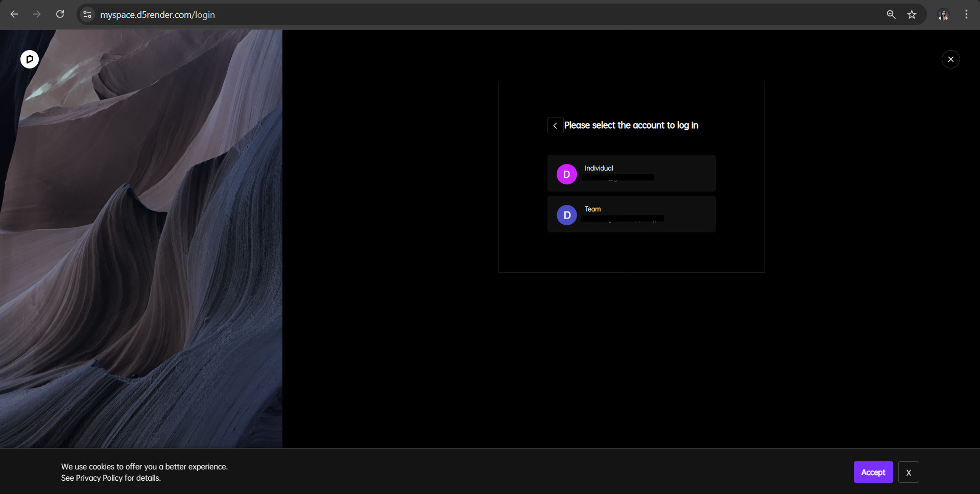Bookmark this page with the star icon

click(x=912, y=14)
